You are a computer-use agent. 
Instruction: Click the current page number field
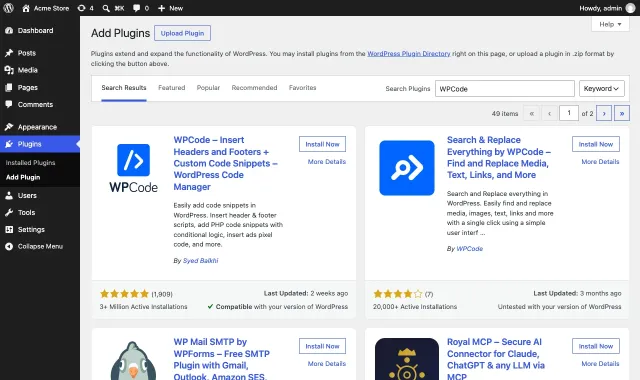(569, 113)
